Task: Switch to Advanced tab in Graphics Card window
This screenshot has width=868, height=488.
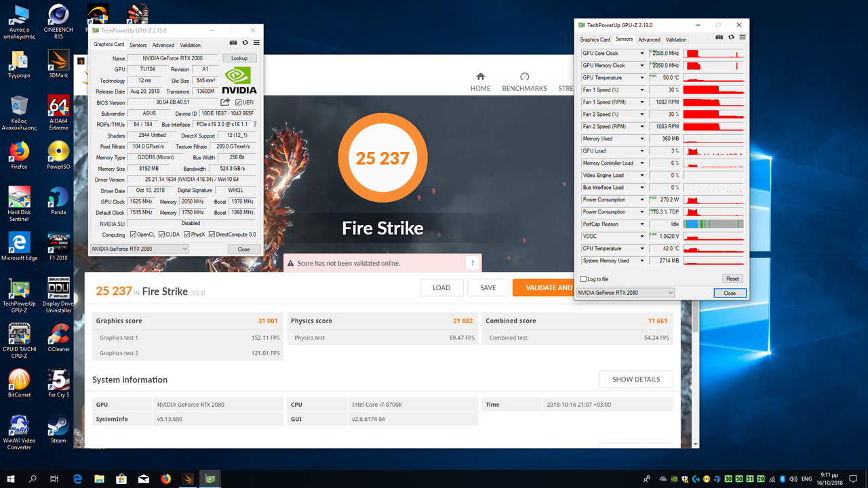Action: [x=163, y=45]
